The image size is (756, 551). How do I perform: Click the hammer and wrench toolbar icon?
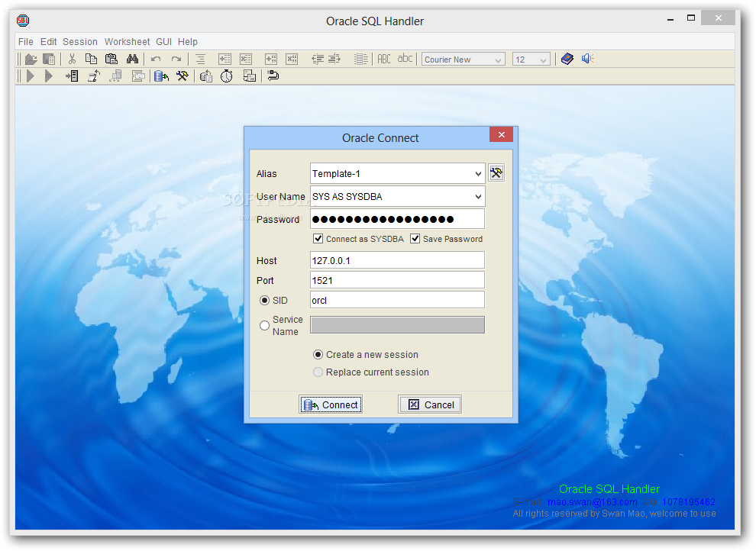pyautogui.click(x=183, y=76)
